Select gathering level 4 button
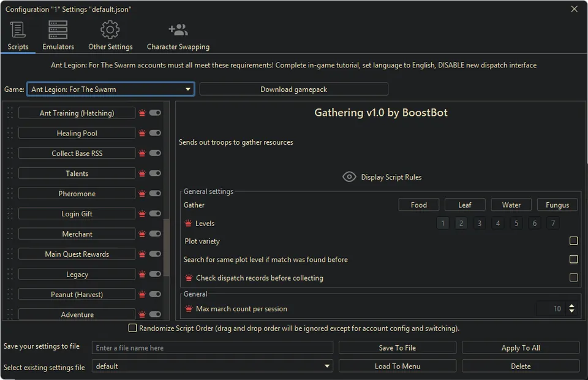Viewport: 588px width, 380px height. [x=498, y=223]
